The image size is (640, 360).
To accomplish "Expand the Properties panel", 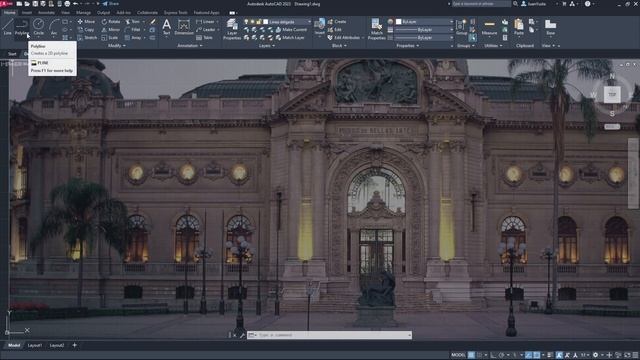I will click(x=408, y=46).
